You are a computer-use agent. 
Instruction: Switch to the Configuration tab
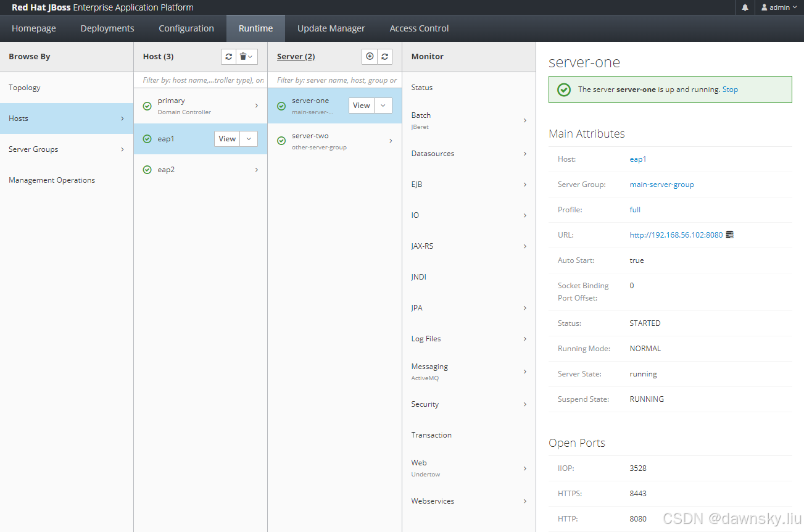pyautogui.click(x=186, y=28)
